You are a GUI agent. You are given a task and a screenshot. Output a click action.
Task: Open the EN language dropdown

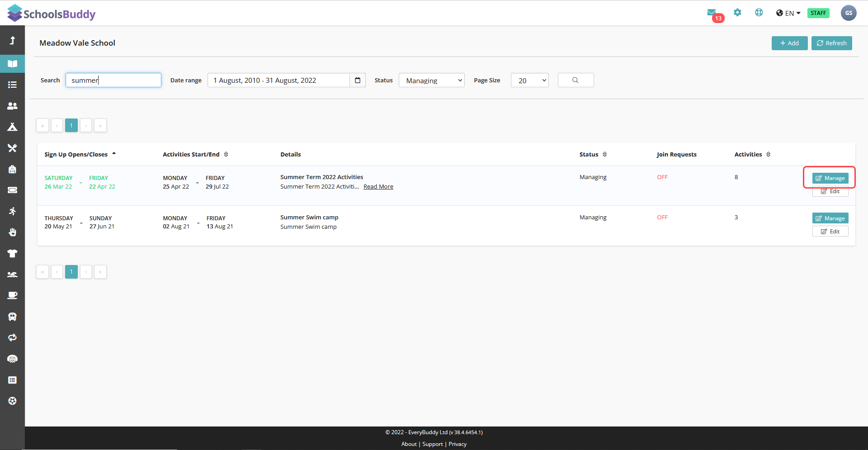coord(788,13)
